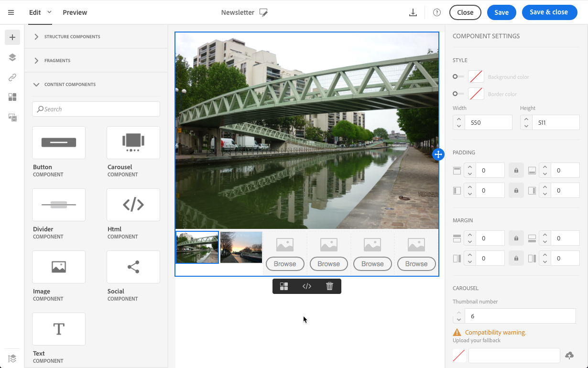Click the first Browse button in carousel
The image size is (588, 368).
pyautogui.click(x=285, y=264)
